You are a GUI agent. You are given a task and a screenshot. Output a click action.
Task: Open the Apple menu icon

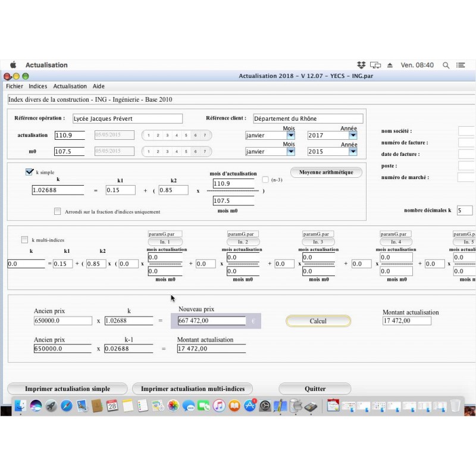[x=13, y=65]
